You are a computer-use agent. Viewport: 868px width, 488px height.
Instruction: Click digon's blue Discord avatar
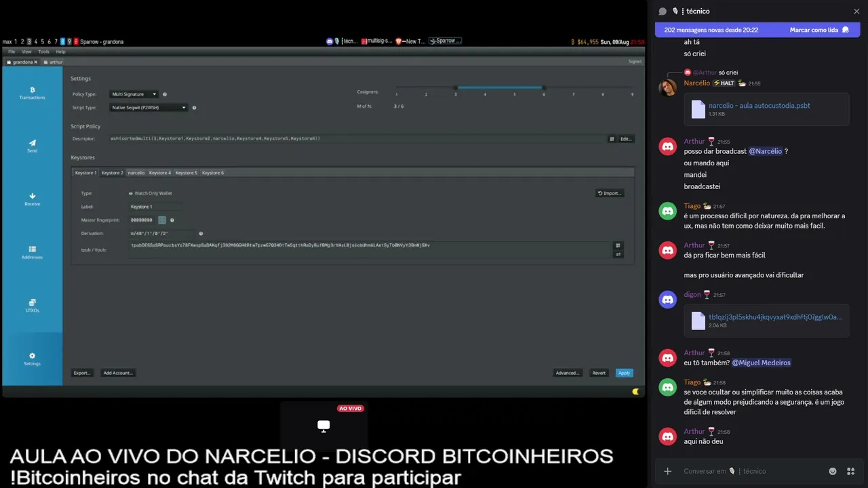(x=668, y=300)
